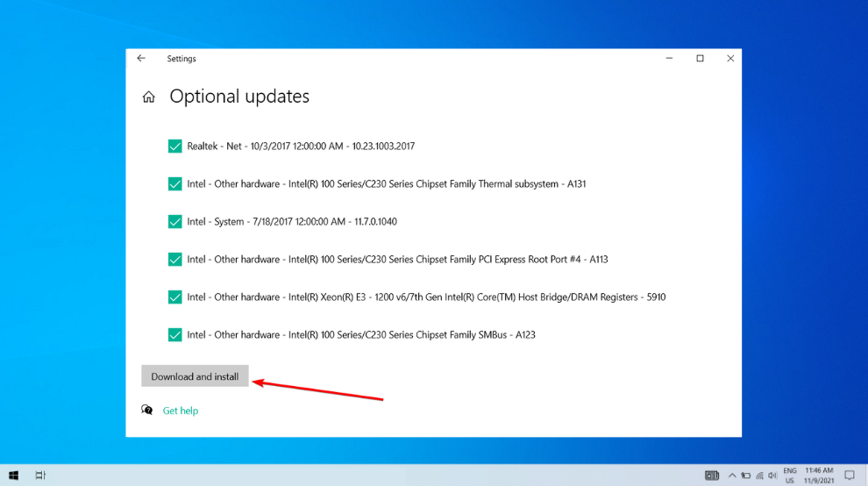Uncheck the Realtek Net driver update
This screenshot has width=868, height=486.
pos(175,147)
